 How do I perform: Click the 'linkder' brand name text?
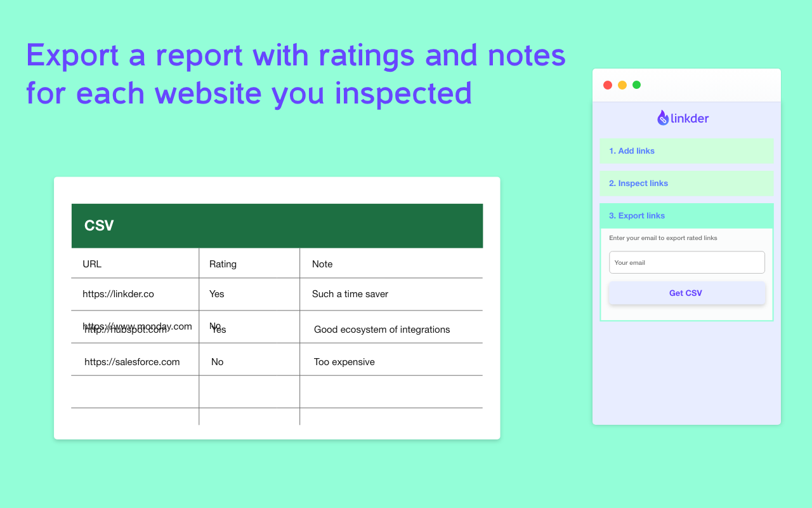[690, 118]
